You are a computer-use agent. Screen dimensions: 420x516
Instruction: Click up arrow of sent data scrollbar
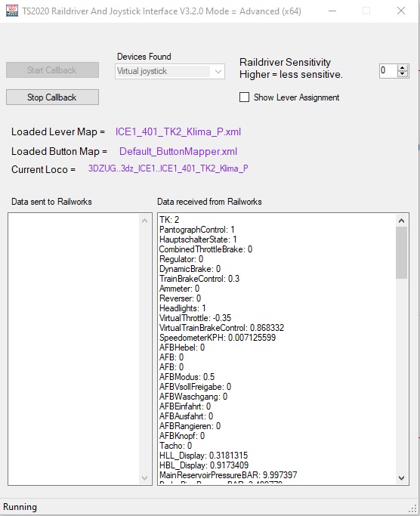(x=144, y=221)
